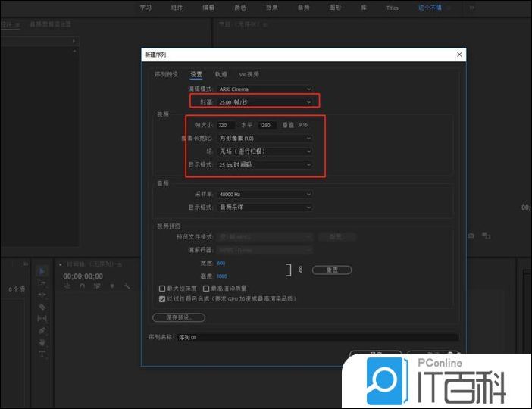Open the 颜色 workspace
The height and width of the screenshot is (409, 532).
click(x=240, y=8)
